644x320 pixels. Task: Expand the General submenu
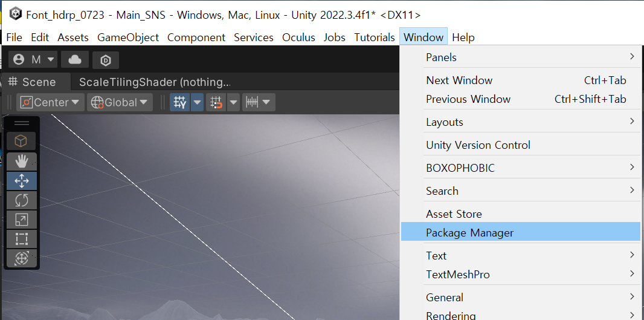point(520,298)
